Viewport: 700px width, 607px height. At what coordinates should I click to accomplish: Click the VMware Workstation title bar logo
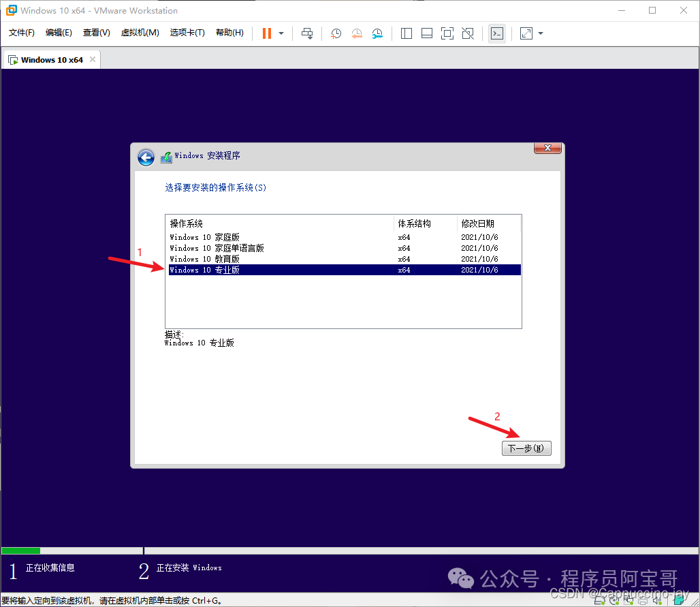point(11,10)
